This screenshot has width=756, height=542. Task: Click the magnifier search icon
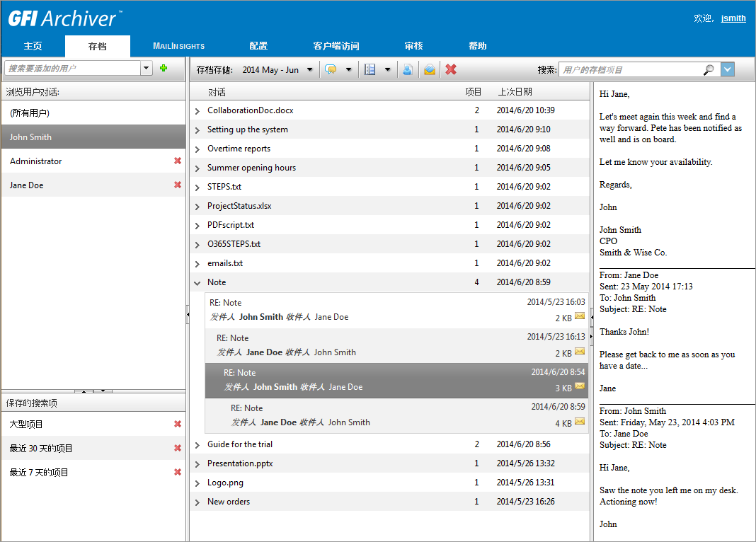click(x=709, y=69)
